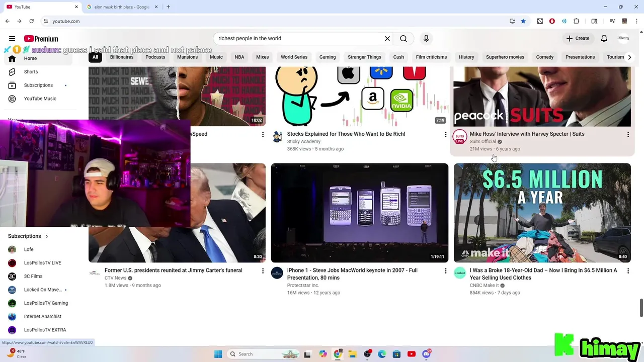Click the search input with 'richest people'

pos(299,38)
